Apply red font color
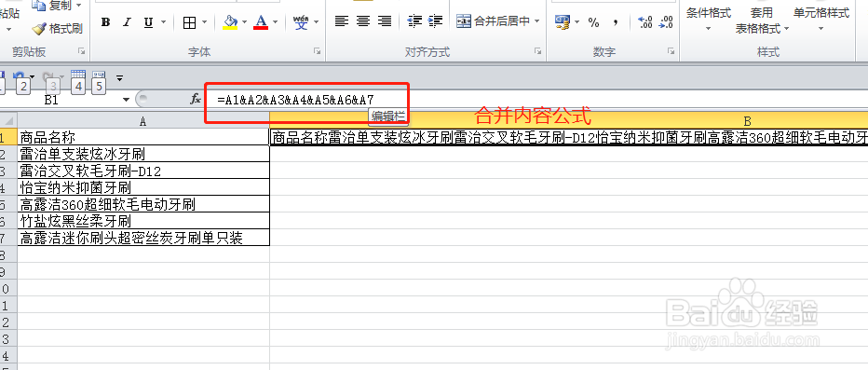Image resolution: width=868 pixels, height=370 pixels. pyautogui.click(x=261, y=22)
